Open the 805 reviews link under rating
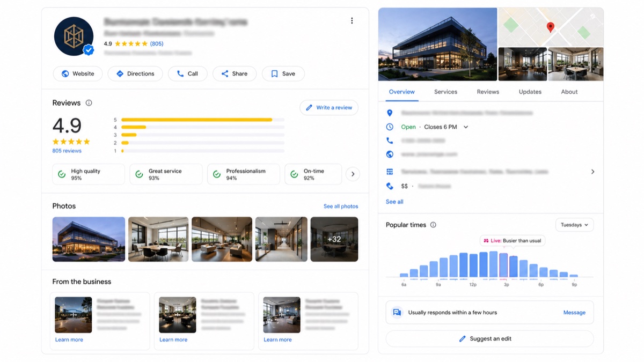644x362 pixels. pos(67,151)
